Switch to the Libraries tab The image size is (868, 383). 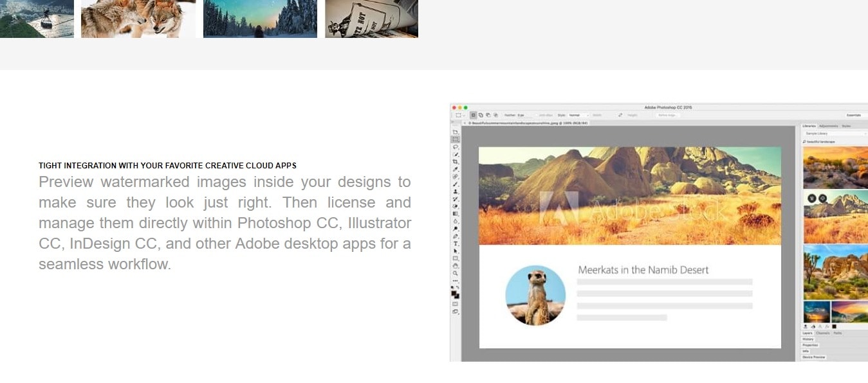[x=809, y=126]
